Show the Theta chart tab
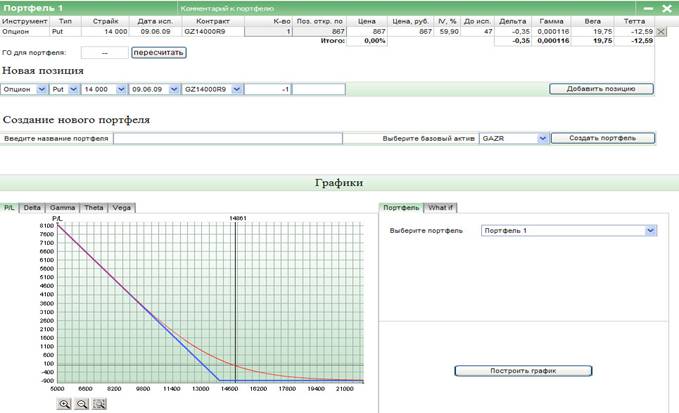This screenshot has width=679, height=413. [x=94, y=208]
